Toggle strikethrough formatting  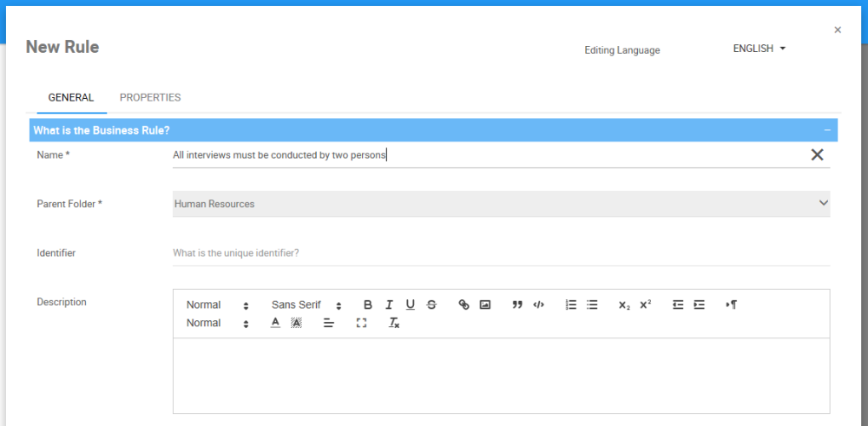click(431, 305)
